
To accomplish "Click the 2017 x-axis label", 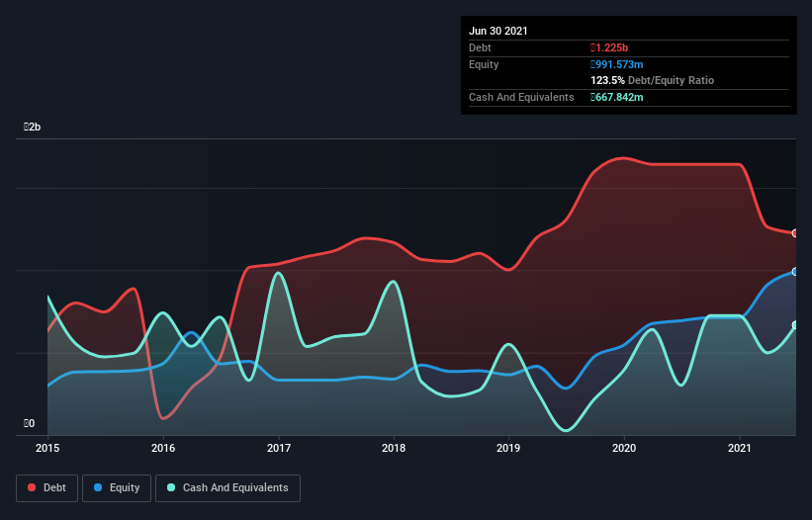I will (x=279, y=448).
